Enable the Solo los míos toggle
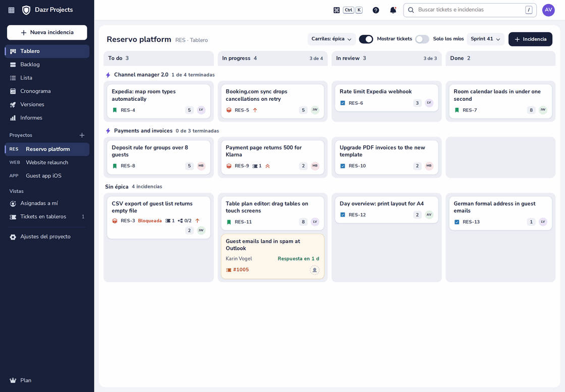 (x=422, y=39)
